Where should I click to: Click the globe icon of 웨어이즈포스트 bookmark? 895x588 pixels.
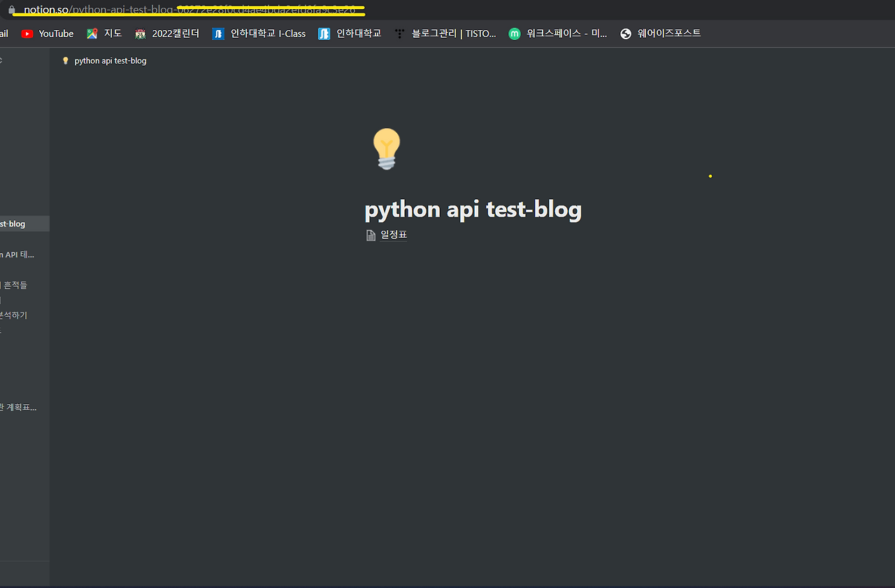click(624, 33)
